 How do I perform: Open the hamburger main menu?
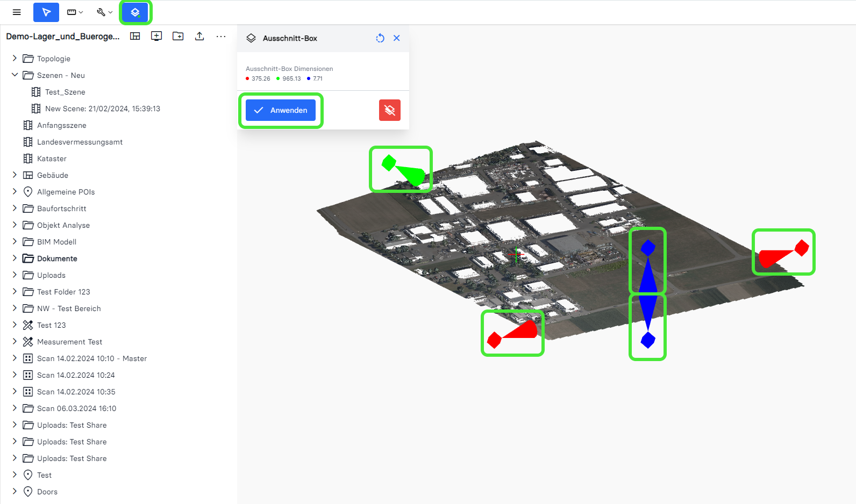pos(17,12)
